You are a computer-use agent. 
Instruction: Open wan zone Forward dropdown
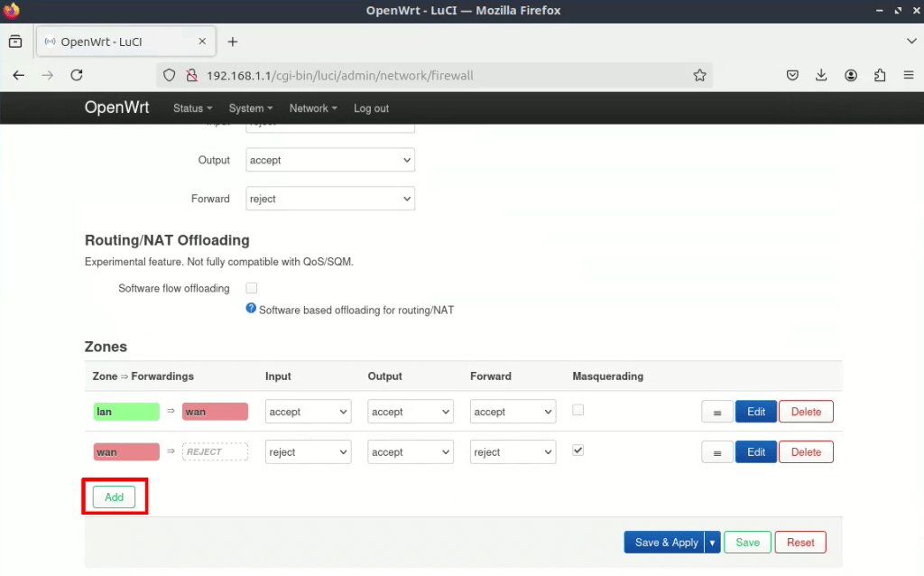click(x=513, y=451)
